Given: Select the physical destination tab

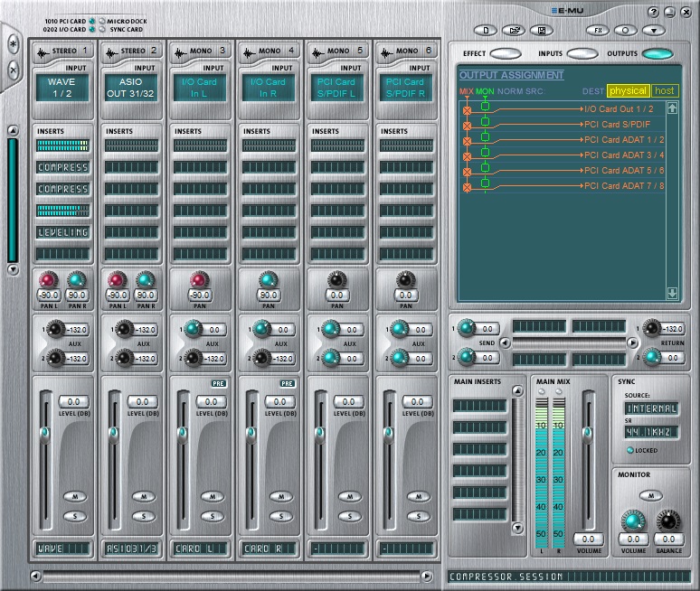Looking at the screenshot, I should coord(629,91).
